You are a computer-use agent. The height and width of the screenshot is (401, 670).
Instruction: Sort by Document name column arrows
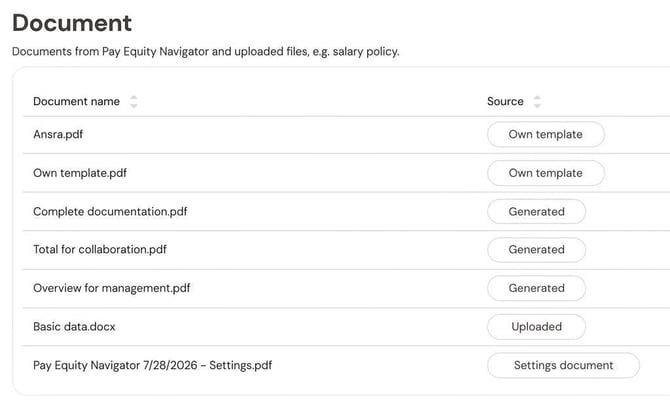(x=134, y=102)
